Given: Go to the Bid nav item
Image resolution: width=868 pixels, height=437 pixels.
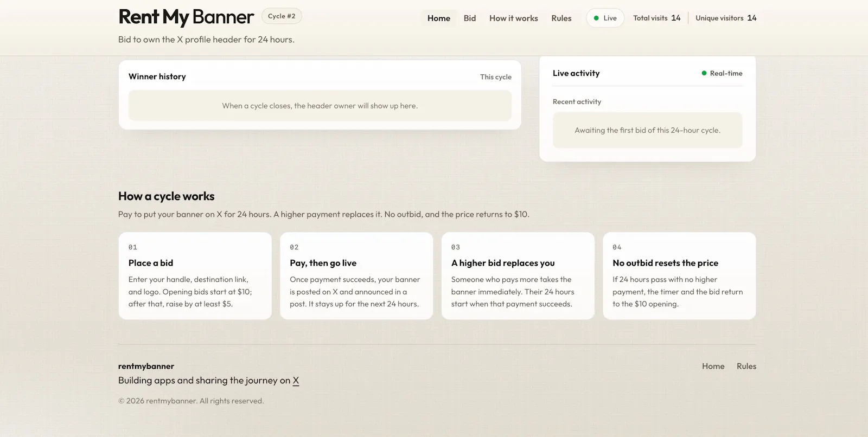Looking at the screenshot, I should 470,18.
